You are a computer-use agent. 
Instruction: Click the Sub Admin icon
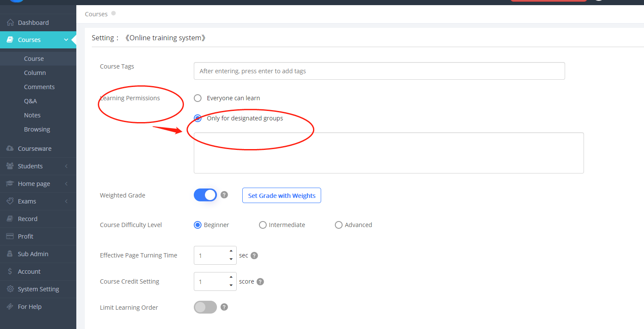[10, 254]
